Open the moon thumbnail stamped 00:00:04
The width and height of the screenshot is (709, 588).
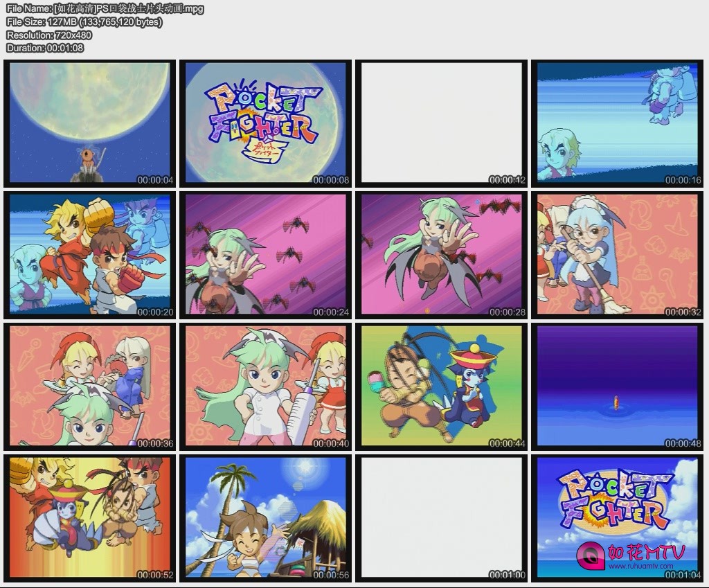(x=89, y=123)
